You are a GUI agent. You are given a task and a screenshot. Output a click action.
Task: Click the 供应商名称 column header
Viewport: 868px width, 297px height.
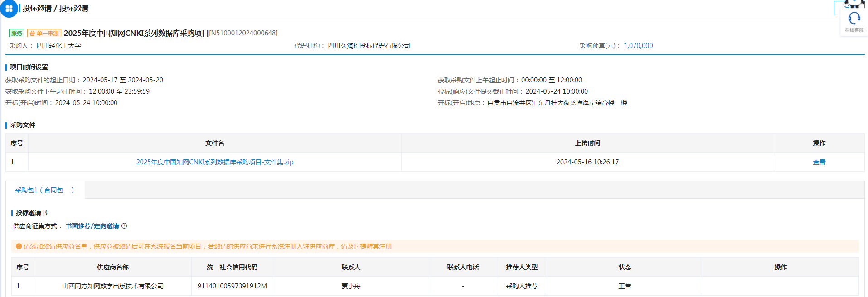pyautogui.click(x=112, y=267)
